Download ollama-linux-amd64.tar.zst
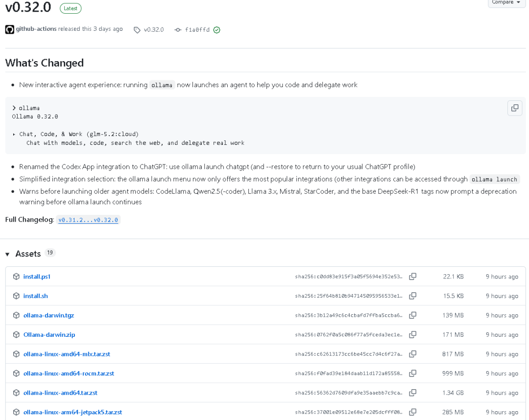Image resolution: width=529 pixels, height=420 pixels. [60, 393]
